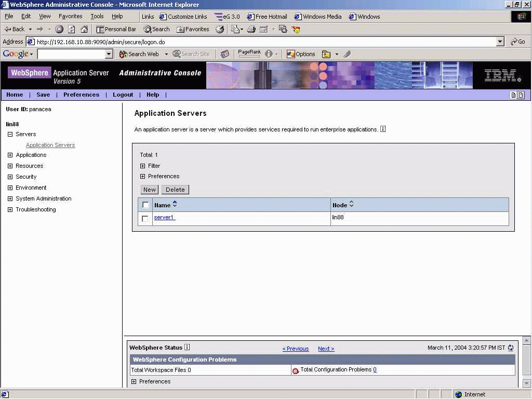This screenshot has height=399, width=532.
Task: Click the Google Up folder icon
Action: tap(326, 54)
